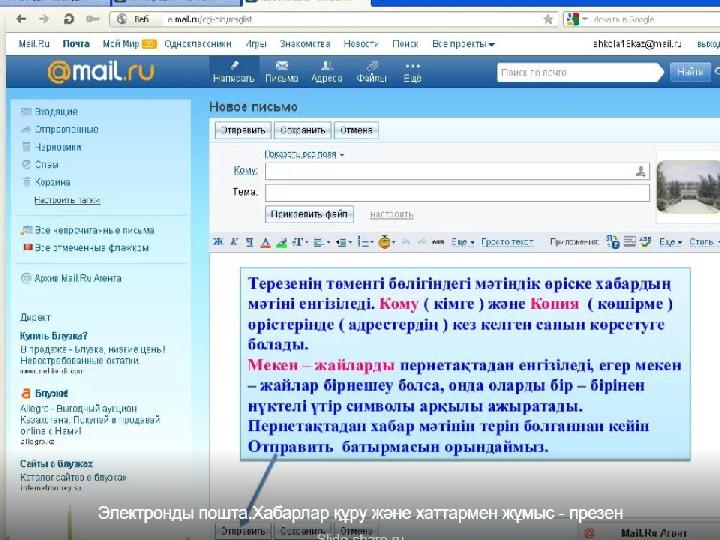Click the Кому label link
The image size is (720, 540).
pyautogui.click(x=245, y=170)
